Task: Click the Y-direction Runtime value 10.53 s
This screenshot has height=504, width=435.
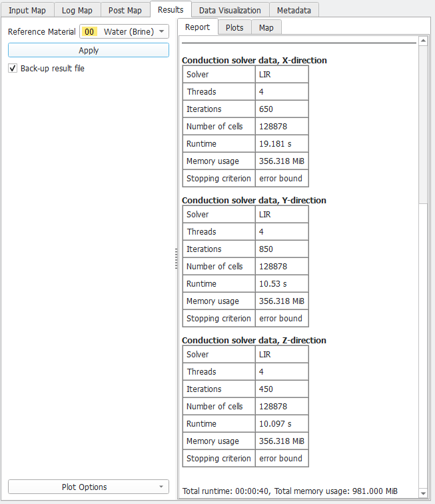Action: tap(273, 284)
